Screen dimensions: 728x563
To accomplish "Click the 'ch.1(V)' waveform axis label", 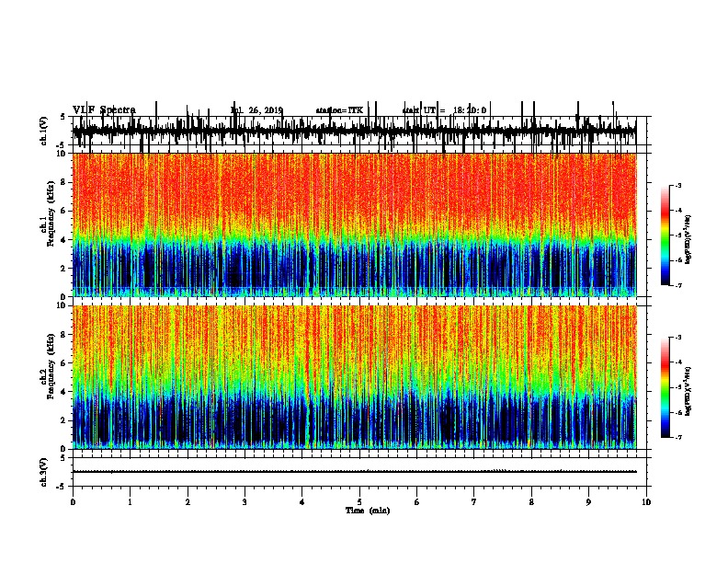I will coord(43,131).
